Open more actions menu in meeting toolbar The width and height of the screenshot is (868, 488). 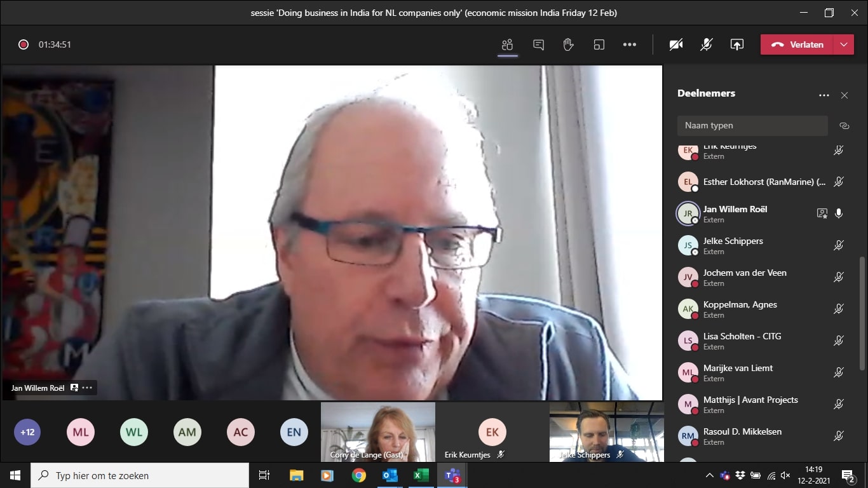pyautogui.click(x=629, y=44)
